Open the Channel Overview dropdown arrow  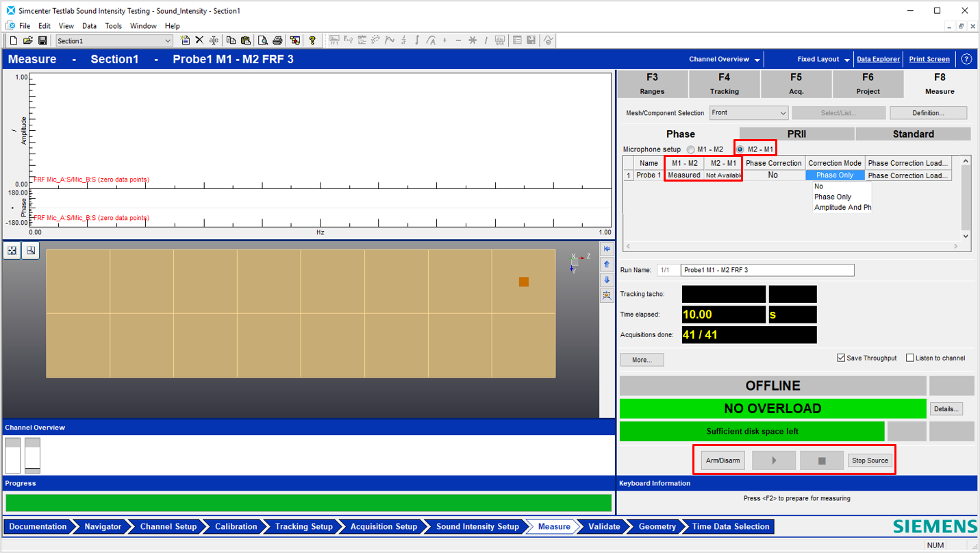point(757,60)
